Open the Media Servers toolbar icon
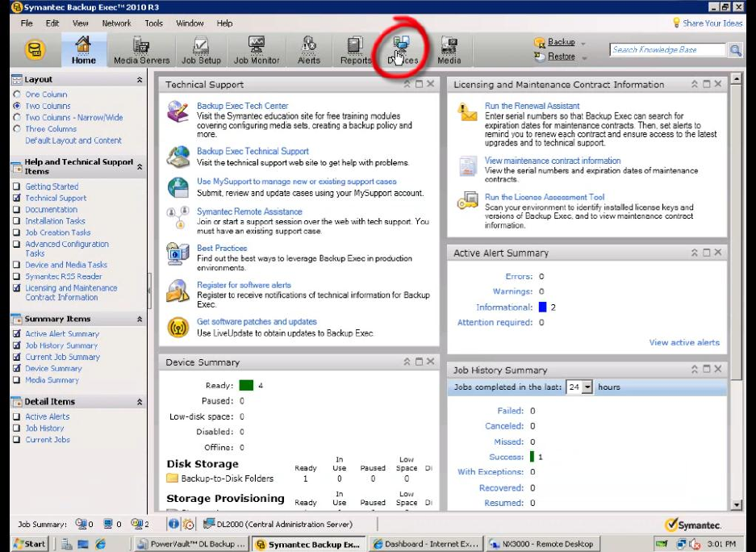 point(141,50)
